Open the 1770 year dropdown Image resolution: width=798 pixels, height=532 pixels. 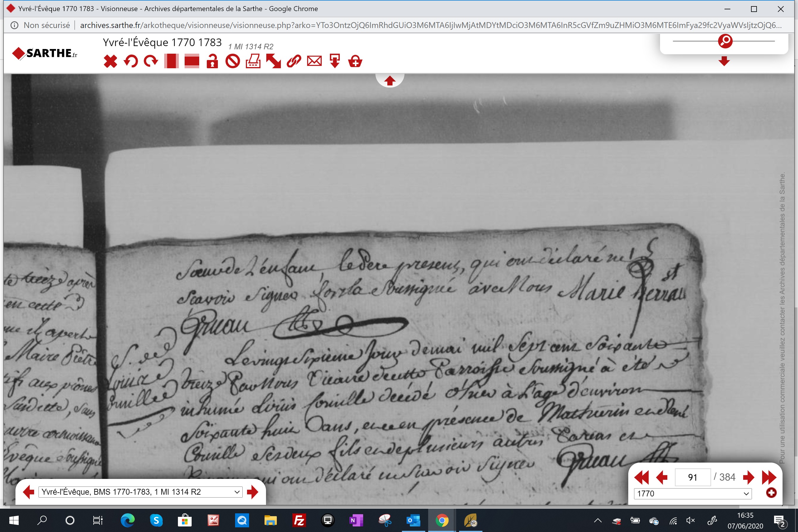tap(692, 493)
